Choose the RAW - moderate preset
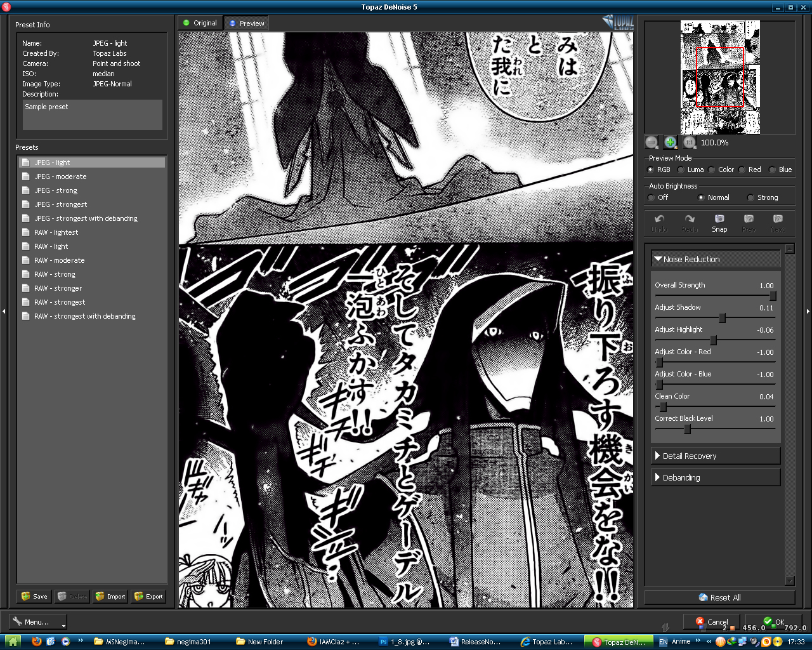Screen dimensions: 812x650 coord(92,260)
